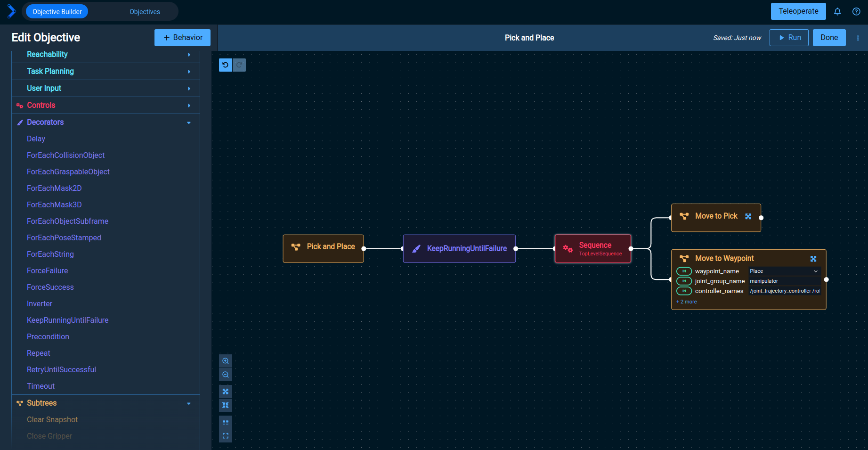Switch to the Objective Builder tab
Screen dimensions: 868x450
(x=57, y=12)
